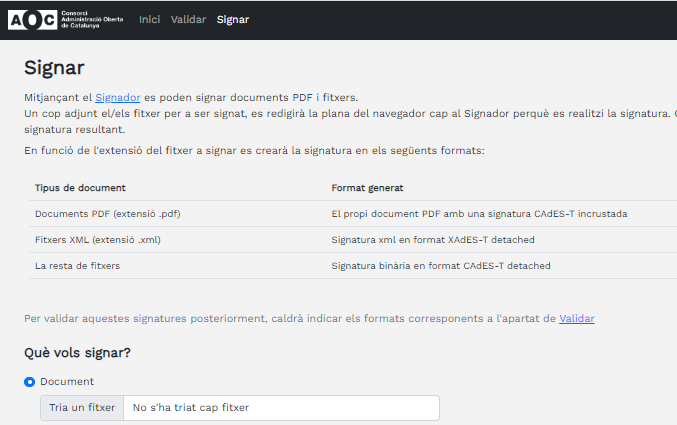
Task: Select the La resta de fitxers row
Action: (353, 266)
